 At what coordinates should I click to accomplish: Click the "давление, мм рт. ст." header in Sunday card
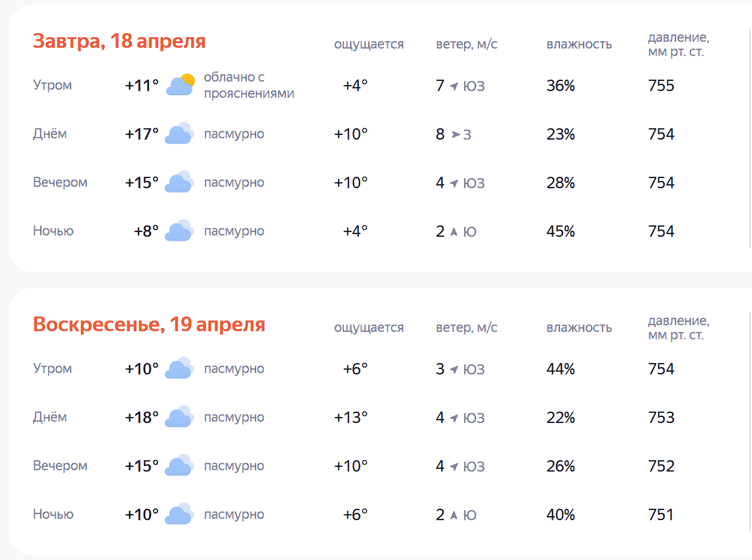click(x=678, y=327)
